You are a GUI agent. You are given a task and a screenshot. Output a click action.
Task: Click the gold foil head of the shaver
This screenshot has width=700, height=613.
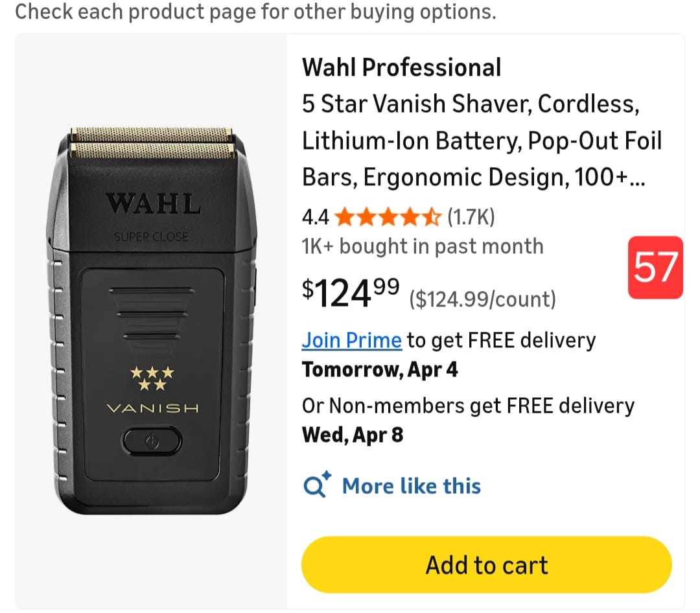point(152,143)
